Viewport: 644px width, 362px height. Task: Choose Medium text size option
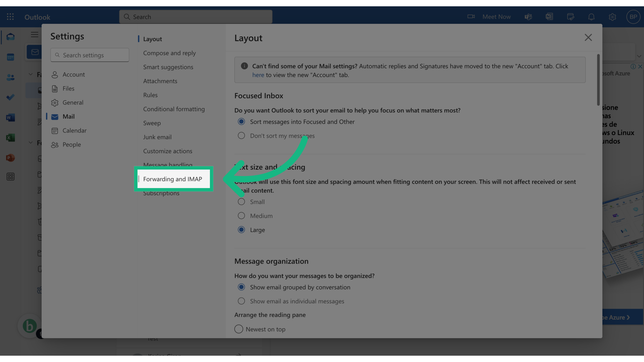pos(241,216)
